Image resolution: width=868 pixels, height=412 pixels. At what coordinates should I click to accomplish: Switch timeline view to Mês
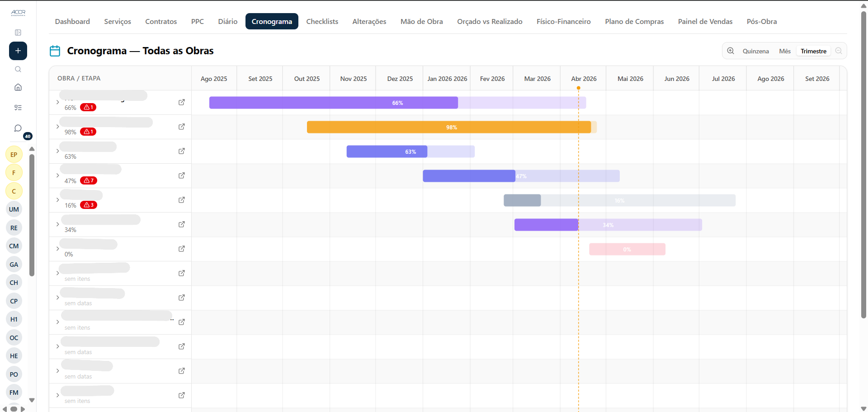[x=785, y=51]
